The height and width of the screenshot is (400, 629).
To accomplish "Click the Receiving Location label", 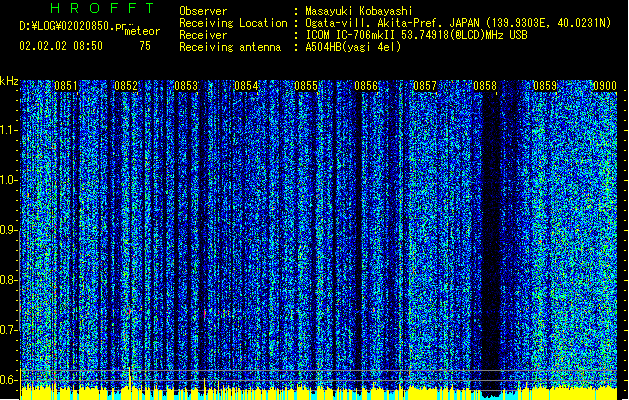I will 233,23.
